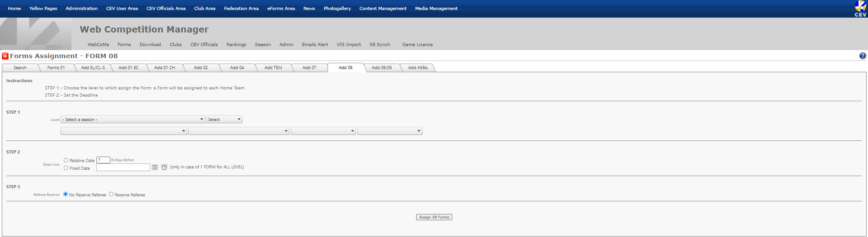Open the Add EL/CL-S tab
868x237 pixels.
(93, 68)
